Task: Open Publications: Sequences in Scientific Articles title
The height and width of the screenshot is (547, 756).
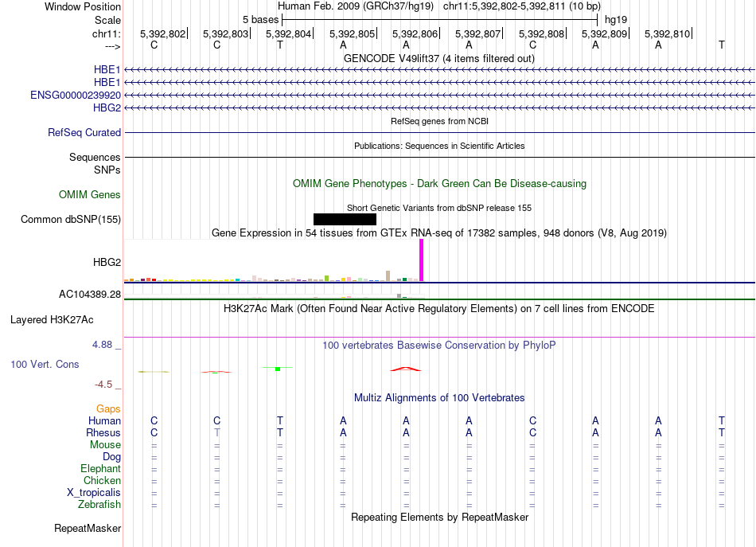Action: 439,146
